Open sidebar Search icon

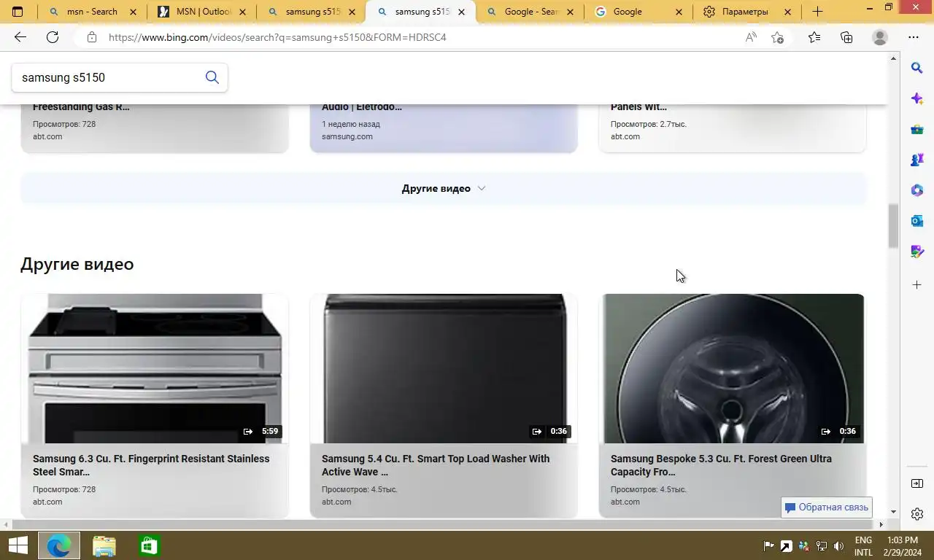[917, 68]
